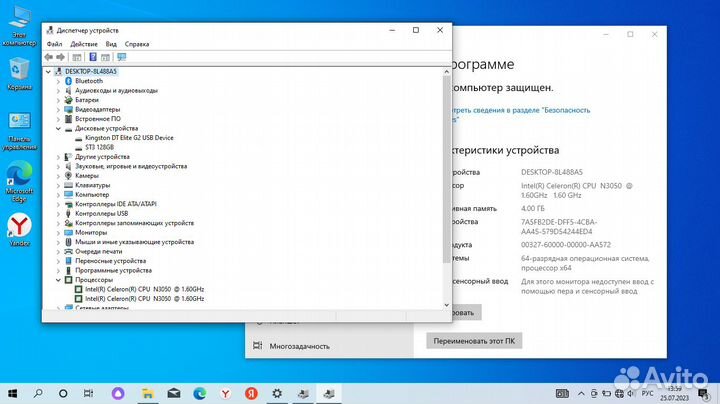Viewport: 720px width, 404px height.
Task: Open File Explorer from the taskbar
Action: tap(147, 393)
